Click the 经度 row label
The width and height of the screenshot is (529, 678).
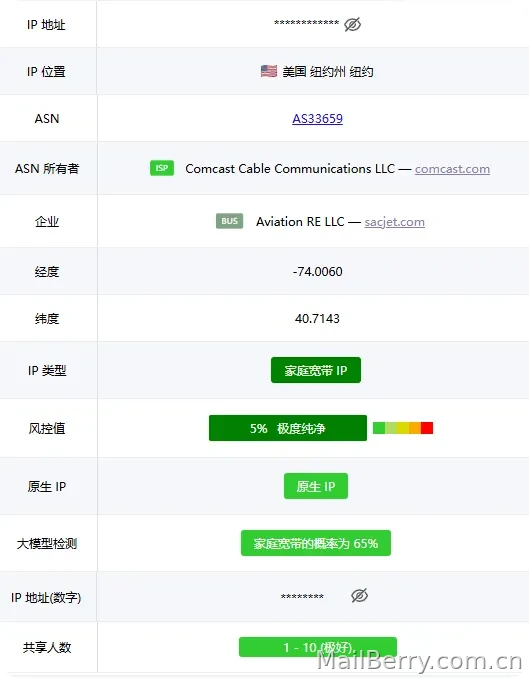pos(47,272)
